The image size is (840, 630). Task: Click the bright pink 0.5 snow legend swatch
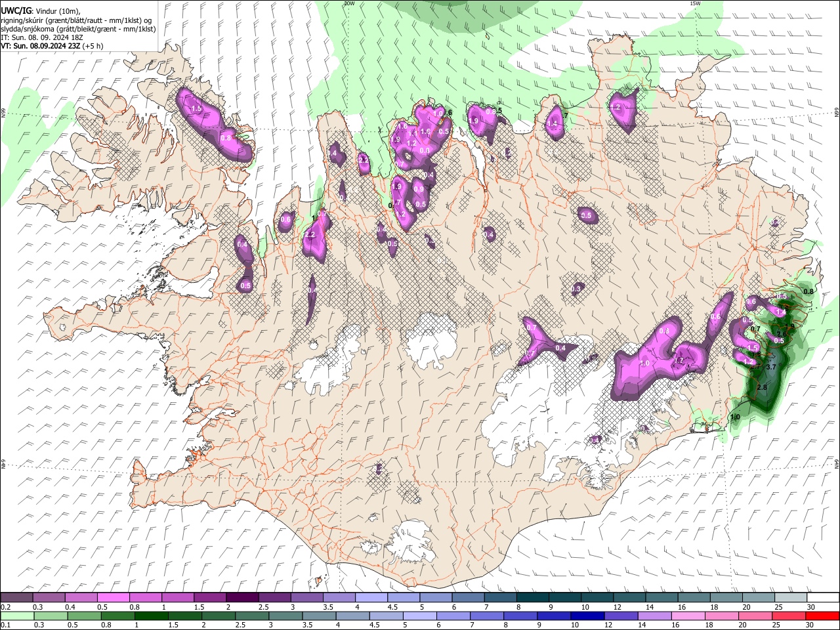(113, 598)
